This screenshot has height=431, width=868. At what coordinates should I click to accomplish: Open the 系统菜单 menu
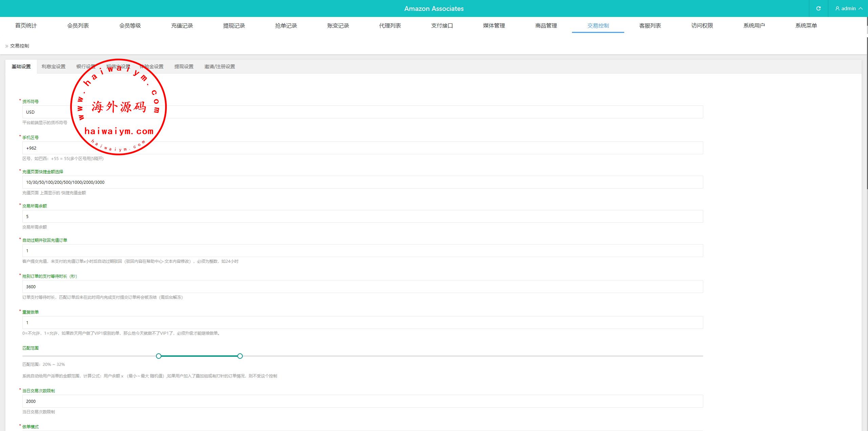click(x=806, y=25)
